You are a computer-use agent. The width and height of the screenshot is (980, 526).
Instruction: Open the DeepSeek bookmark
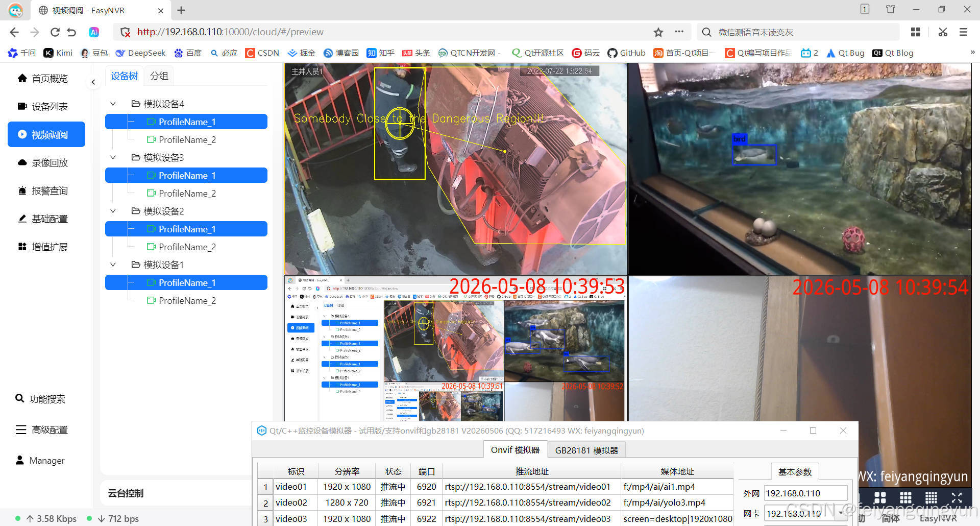141,53
